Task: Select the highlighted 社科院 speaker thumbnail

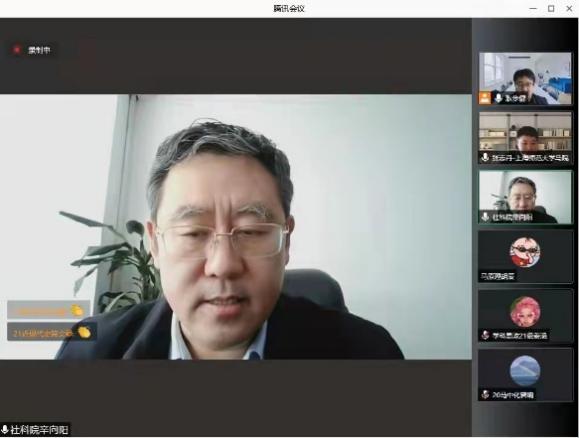Action: [x=525, y=197]
